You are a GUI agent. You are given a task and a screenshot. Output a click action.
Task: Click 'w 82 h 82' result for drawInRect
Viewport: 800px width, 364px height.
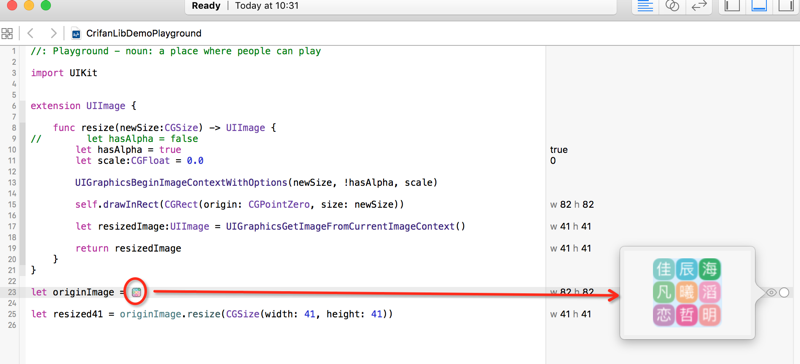[x=572, y=205]
